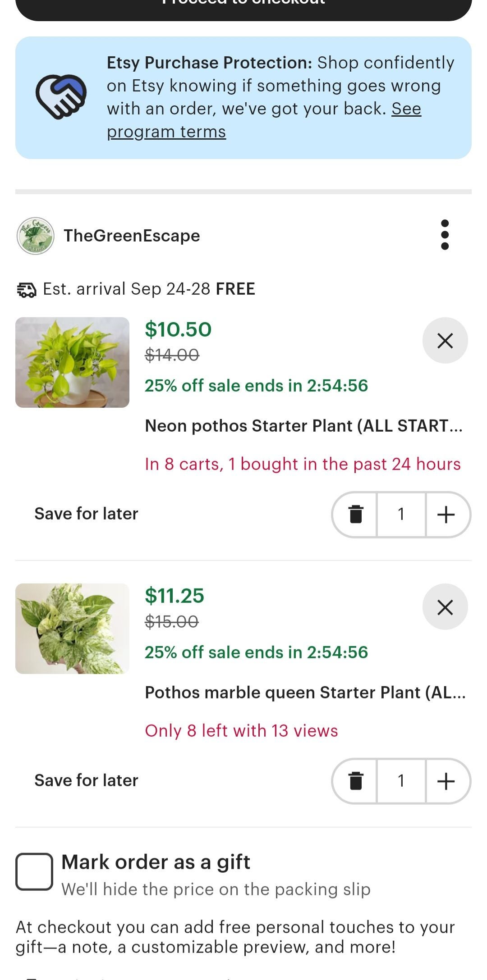Image resolution: width=487 pixels, height=980 pixels.
Task: Tap TheGreenEscape shop logo avatar
Action: click(35, 236)
